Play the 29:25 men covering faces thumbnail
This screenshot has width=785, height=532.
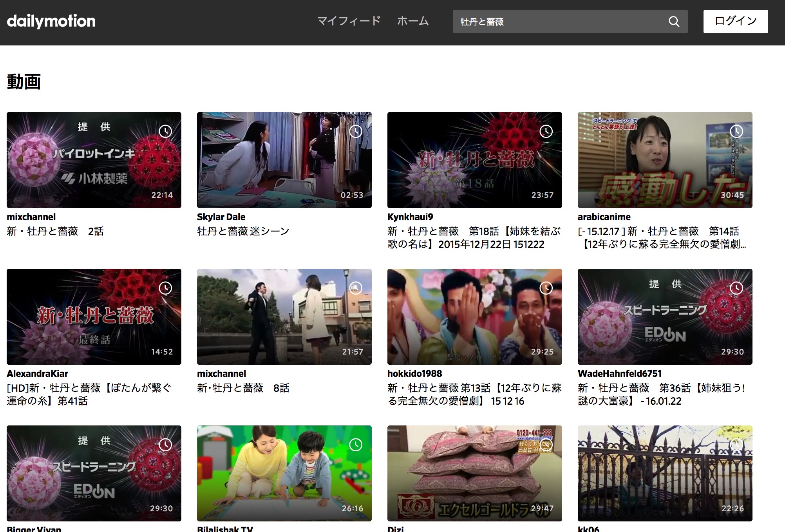[475, 317]
